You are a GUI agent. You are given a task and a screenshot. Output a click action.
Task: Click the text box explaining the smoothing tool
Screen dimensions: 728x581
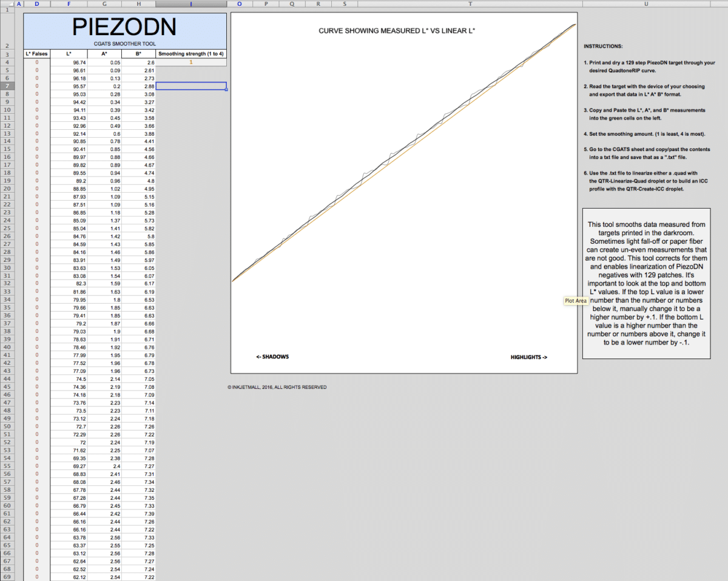pos(646,283)
